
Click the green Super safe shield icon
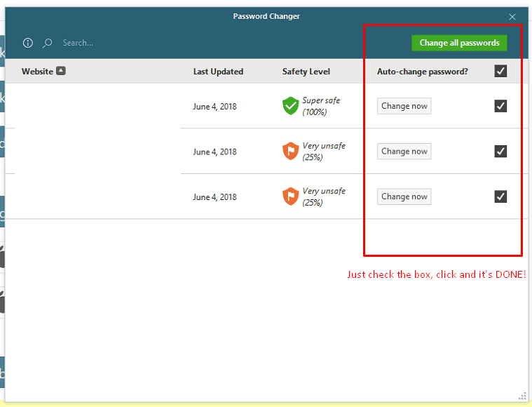290,106
